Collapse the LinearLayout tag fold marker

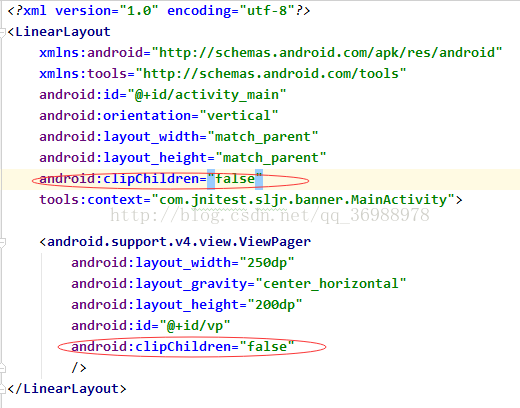tap(2, 32)
